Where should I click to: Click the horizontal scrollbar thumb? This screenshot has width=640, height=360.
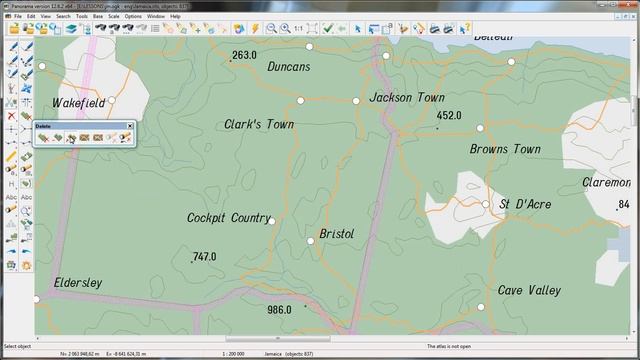coord(278,338)
